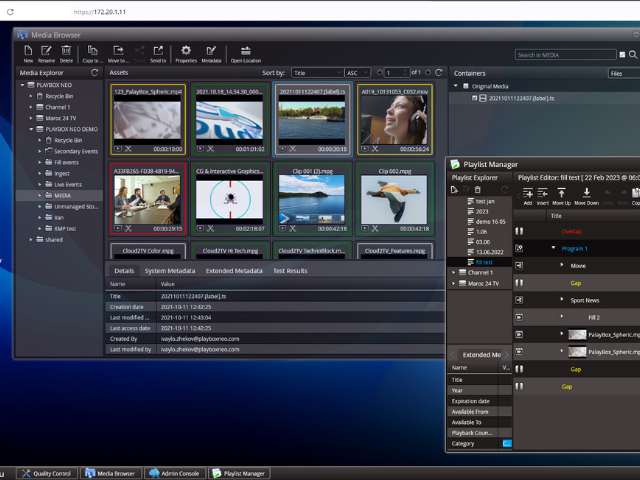Click the pause icon on the Overlap playlist row
This screenshot has height=480, width=640.
(519, 231)
